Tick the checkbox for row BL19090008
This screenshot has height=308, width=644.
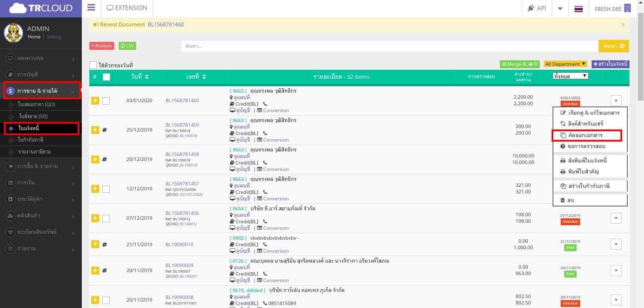pos(106,300)
